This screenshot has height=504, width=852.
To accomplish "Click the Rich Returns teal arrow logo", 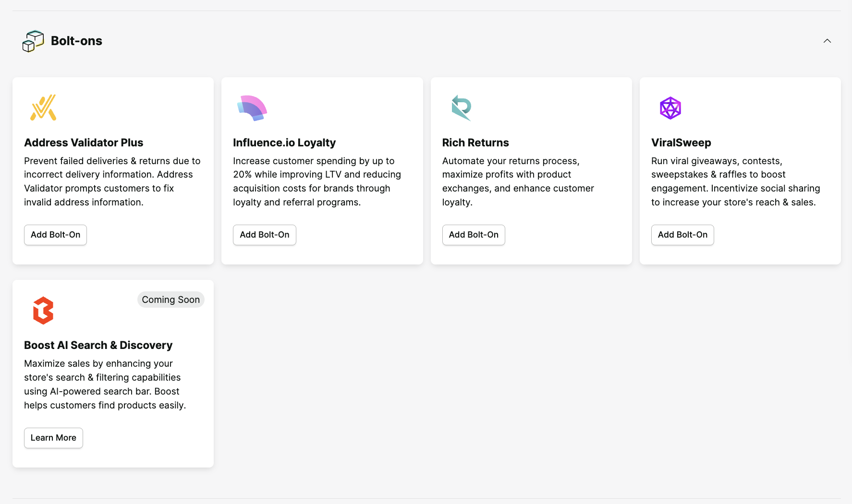I will pos(461,108).
